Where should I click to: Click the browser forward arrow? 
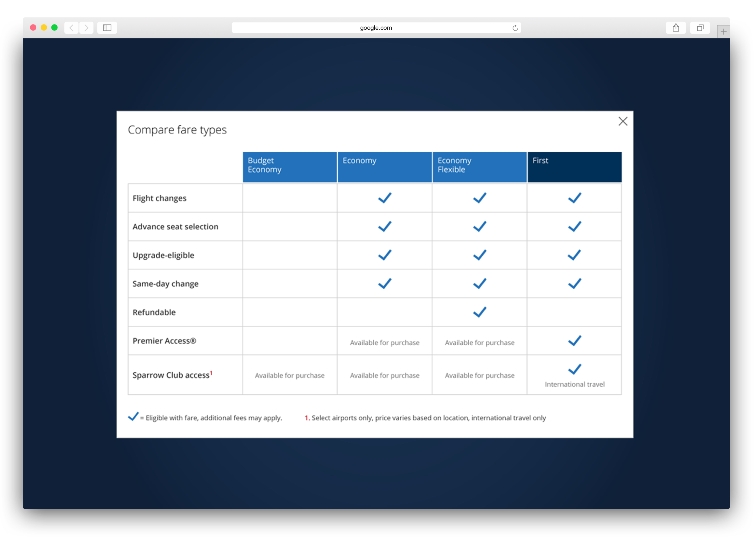86,28
